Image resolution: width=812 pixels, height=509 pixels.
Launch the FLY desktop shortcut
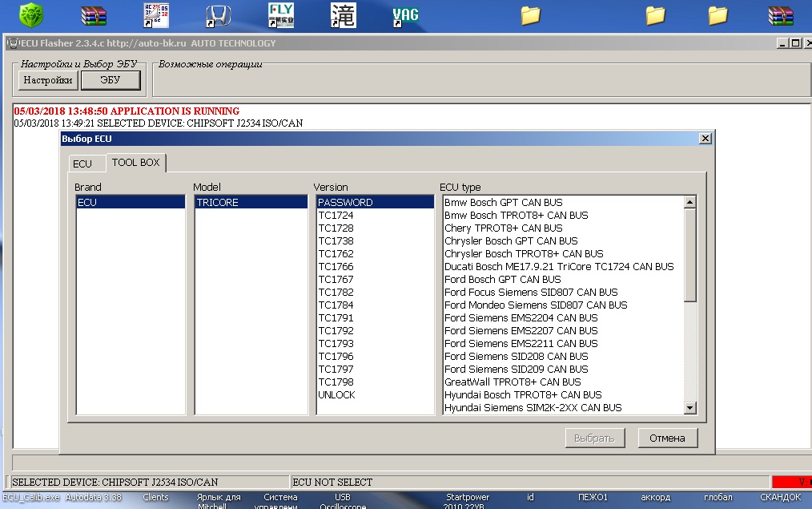[x=281, y=15]
